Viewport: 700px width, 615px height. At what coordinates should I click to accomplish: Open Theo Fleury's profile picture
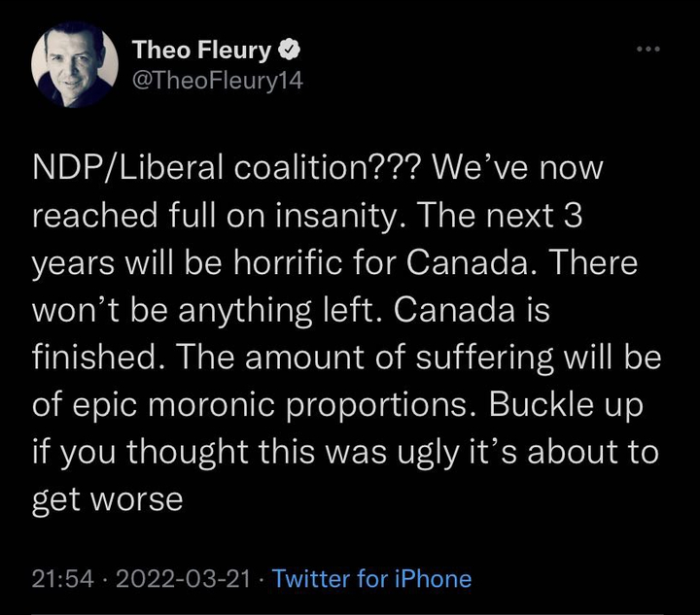74,64
